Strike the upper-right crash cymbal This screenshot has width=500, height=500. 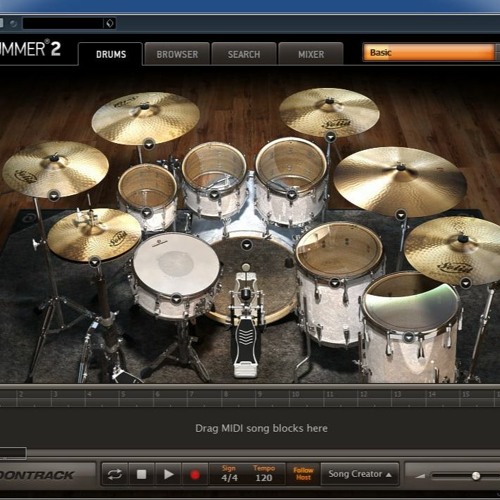click(x=329, y=112)
